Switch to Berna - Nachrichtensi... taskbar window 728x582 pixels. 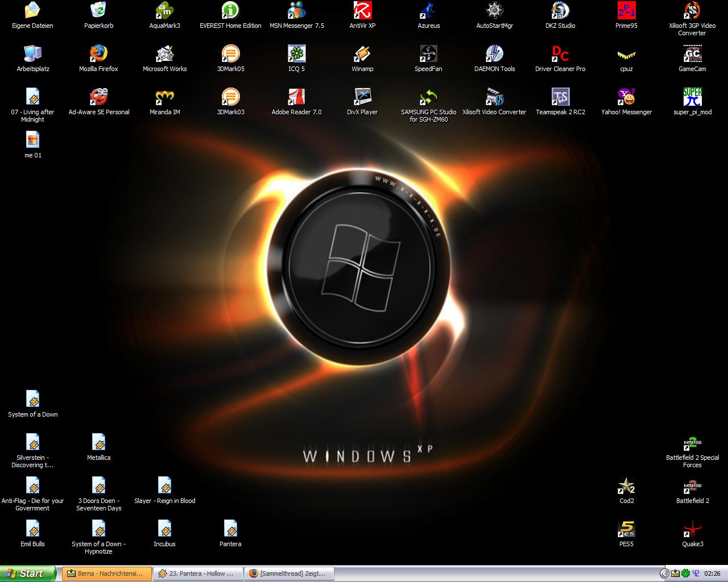(107, 573)
